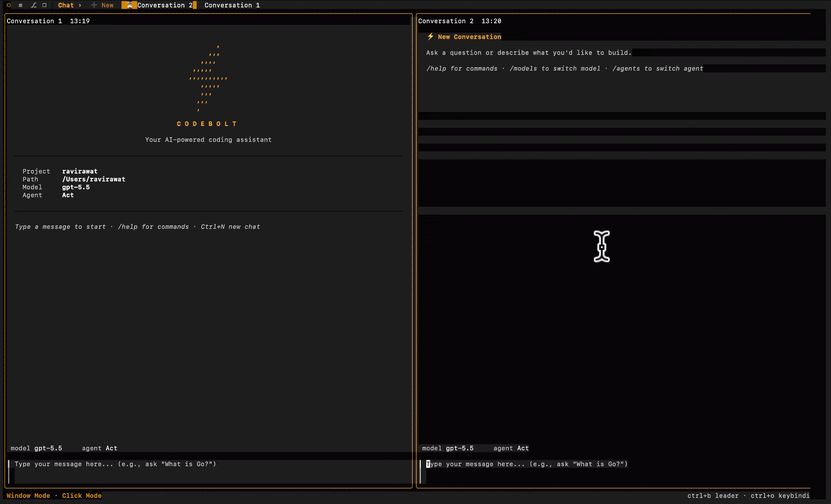Click the lightning bolt icon beside New Conversation
Viewport: 831px width, 504px height.
point(430,36)
